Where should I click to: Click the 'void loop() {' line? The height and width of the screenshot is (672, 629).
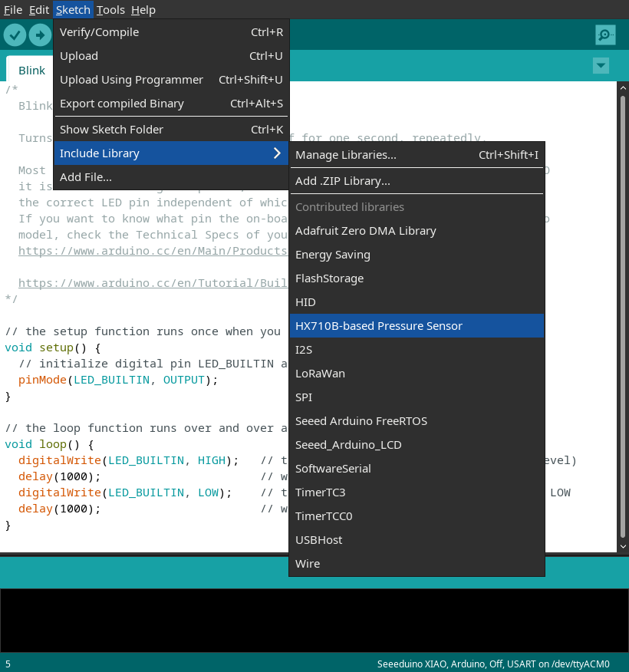pyautogui.click(x=49, y=444)
